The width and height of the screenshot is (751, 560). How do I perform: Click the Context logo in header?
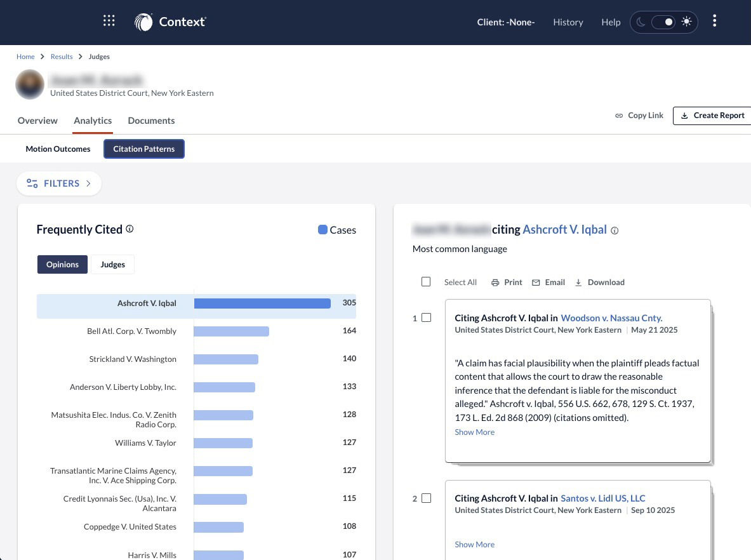[170, 22]
